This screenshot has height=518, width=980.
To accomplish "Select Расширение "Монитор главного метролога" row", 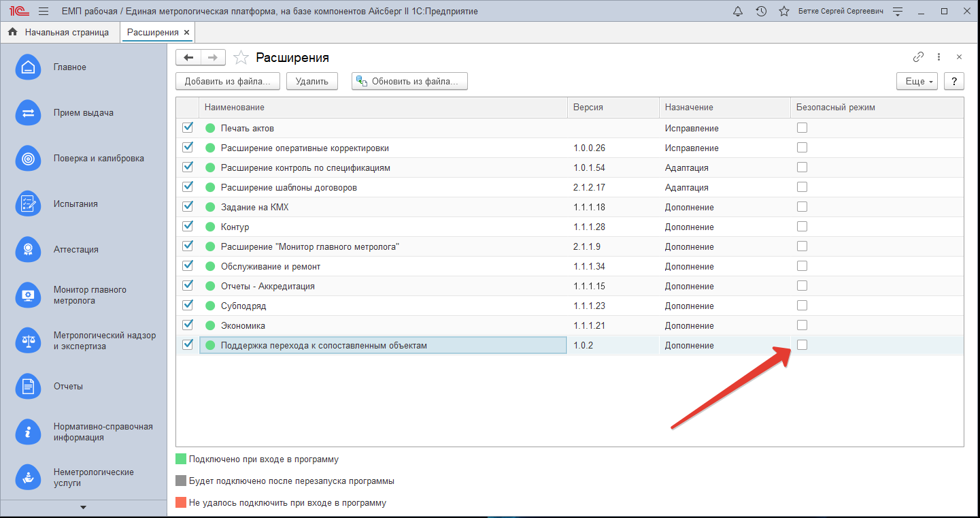I will click(x=570, y=247).
